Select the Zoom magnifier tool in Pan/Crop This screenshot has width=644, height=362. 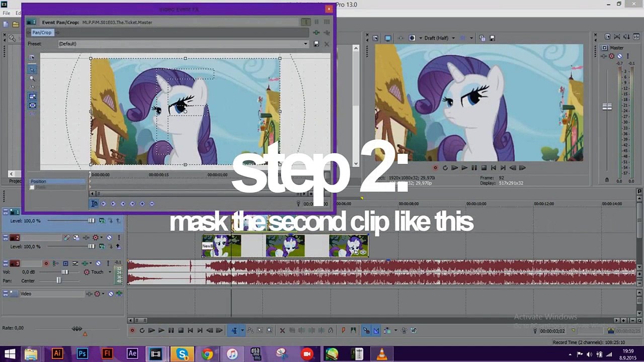(33, 78)
